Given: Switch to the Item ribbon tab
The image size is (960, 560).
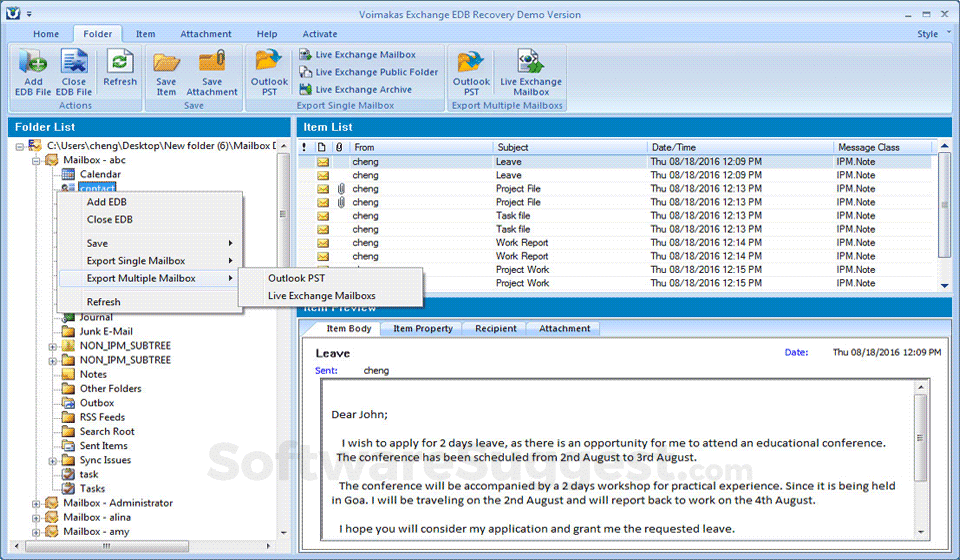Looking at the screenshot, I should point(145,34).
